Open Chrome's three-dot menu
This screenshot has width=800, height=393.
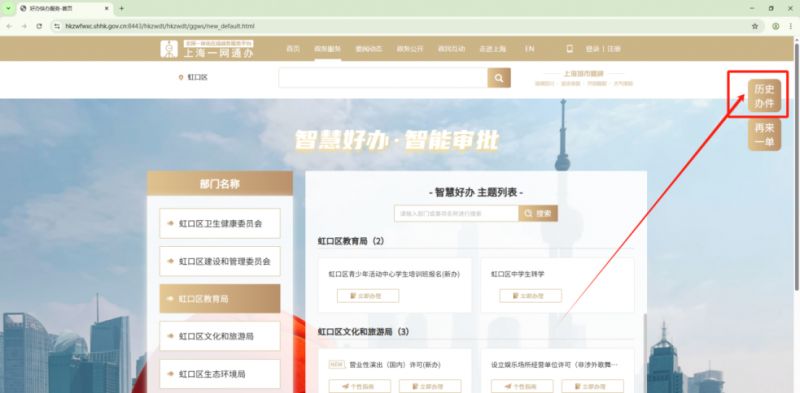pyautogui.click(x=790, y=26)
